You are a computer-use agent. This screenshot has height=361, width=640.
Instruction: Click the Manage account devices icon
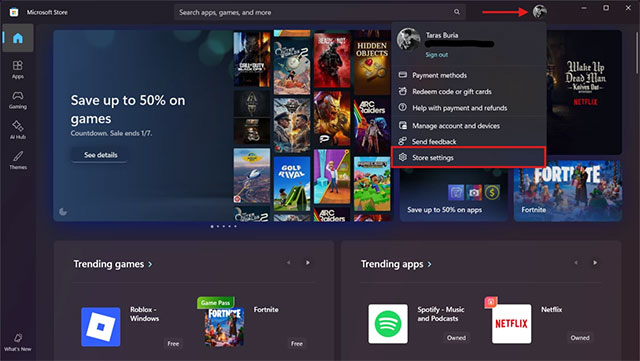[402, 125]
